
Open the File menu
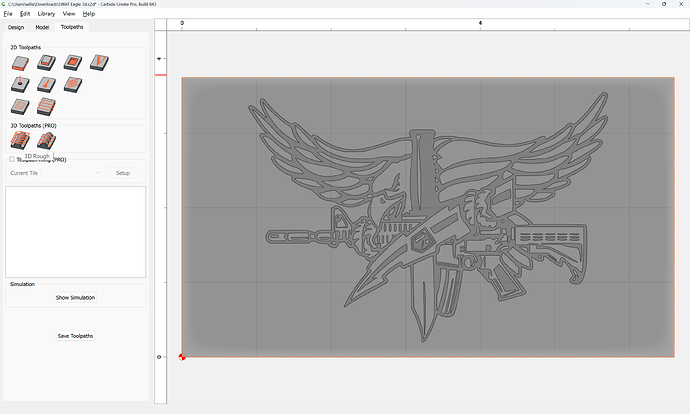8,14
